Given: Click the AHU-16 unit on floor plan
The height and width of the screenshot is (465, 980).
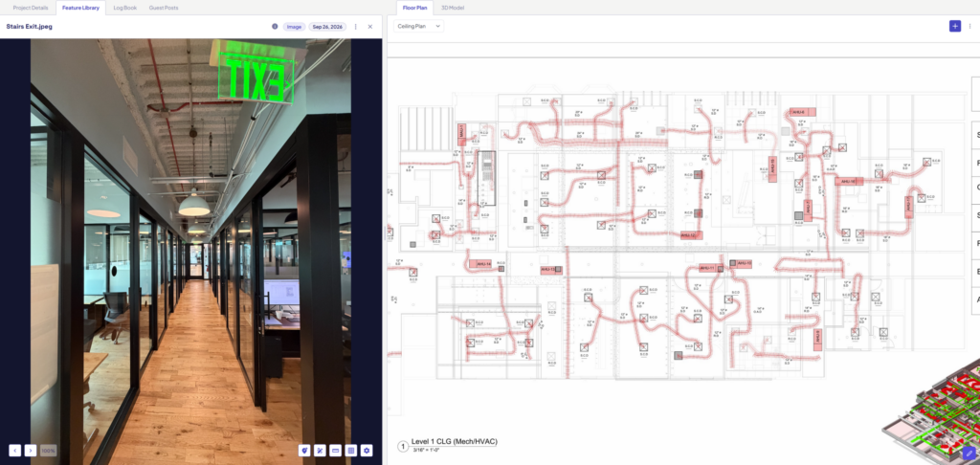Looking at the screenshot, I should tap(850, 181).
